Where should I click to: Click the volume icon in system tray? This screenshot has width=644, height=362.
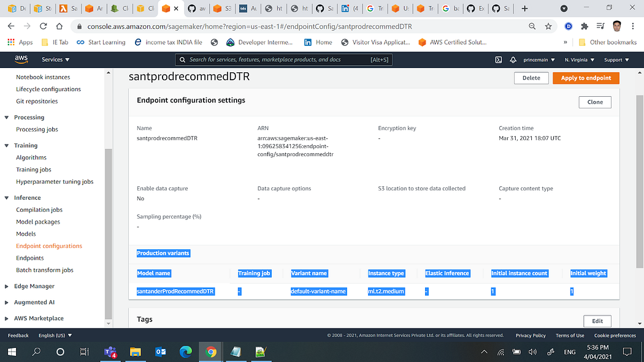[x=533, y=352]
